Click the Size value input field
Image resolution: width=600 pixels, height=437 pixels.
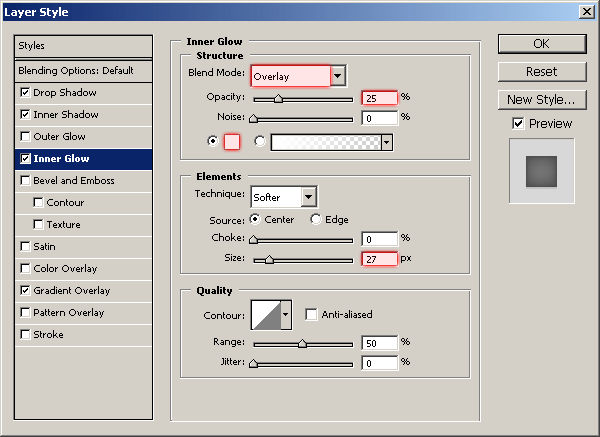pos(380,259)
